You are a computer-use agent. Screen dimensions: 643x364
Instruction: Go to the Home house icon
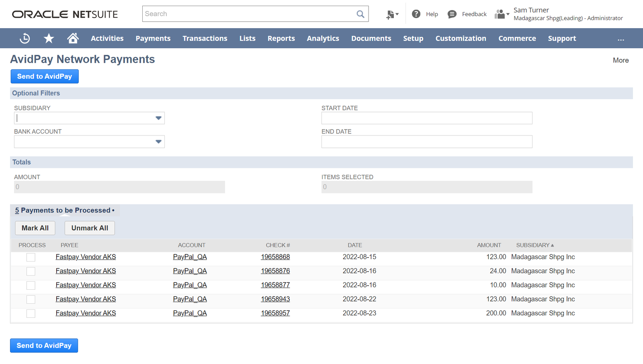click(x=73, y=38)
